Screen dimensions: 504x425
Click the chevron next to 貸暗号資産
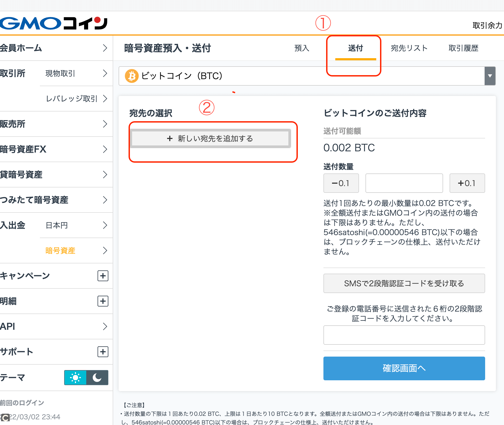tap(105, 175)
